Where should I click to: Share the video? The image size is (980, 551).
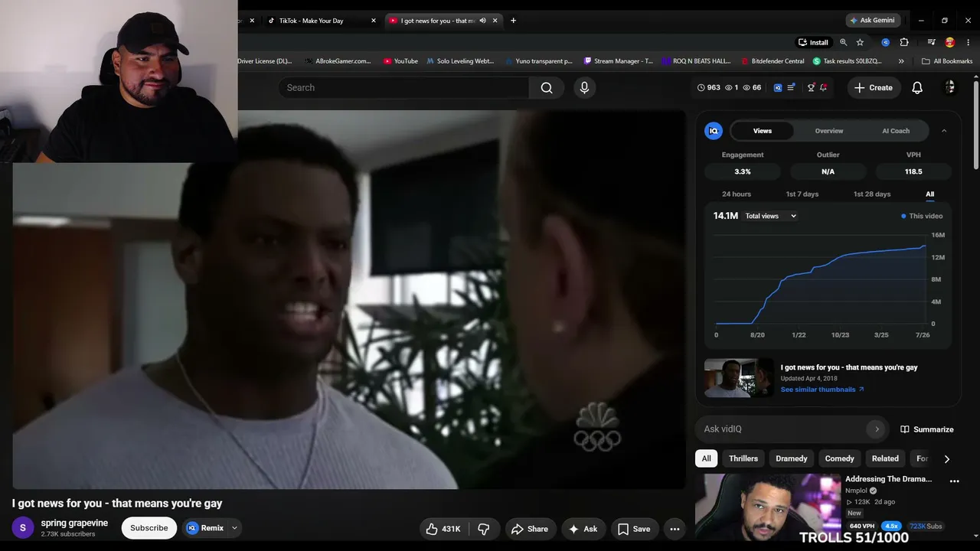(x=530, y=529)
